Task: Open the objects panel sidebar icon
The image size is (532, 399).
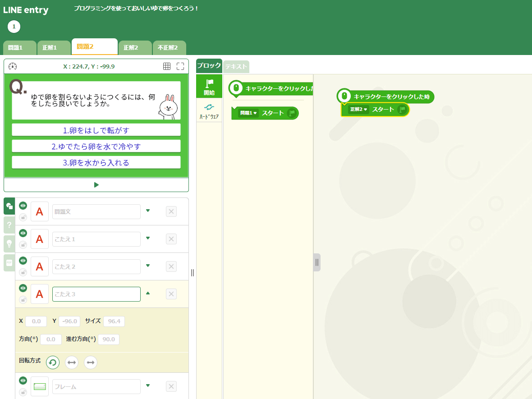Action: [9, 206]
